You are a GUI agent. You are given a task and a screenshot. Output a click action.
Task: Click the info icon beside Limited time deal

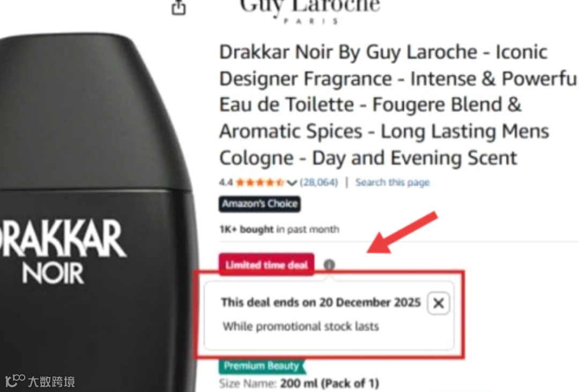coord(329,265)
